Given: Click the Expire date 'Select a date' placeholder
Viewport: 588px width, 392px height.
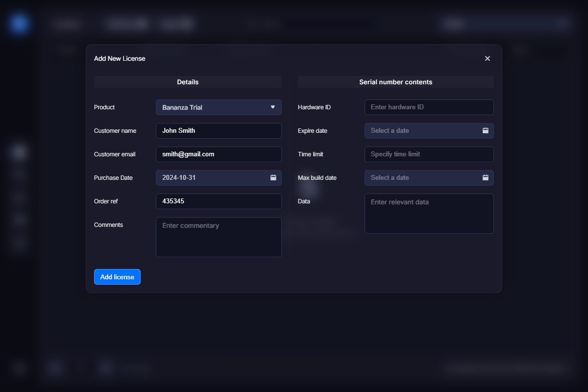Looking at the screenshot, I should 390,130.
